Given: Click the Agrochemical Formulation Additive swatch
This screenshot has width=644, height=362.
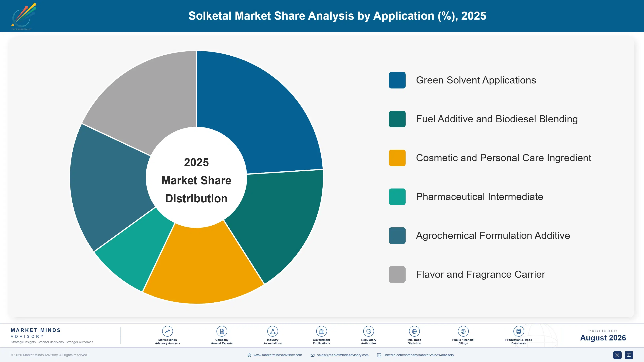Looking at the screenshot, I should [397, 236].
